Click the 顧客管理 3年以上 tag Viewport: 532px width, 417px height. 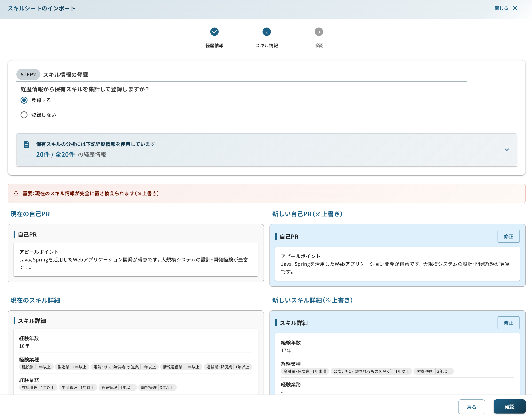pyautogui.click(x=157, y=387)
